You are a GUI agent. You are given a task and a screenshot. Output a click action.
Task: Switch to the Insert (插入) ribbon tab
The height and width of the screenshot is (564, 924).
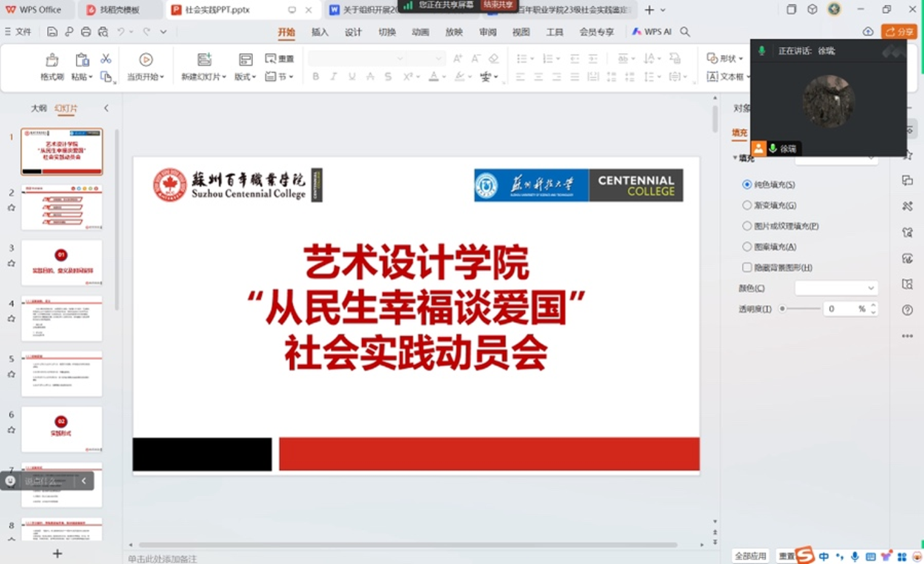[x=320, y=32]
